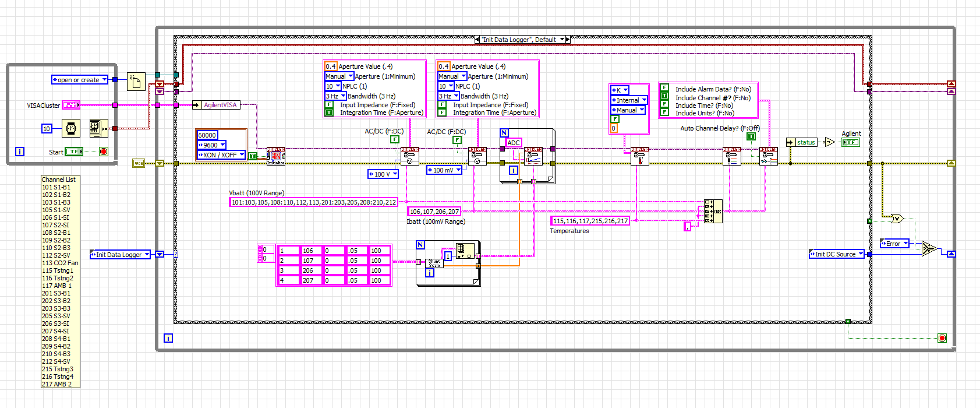980x408 pixels.
Task: Click the Select function triangle near Error
Action: (928, 248)
